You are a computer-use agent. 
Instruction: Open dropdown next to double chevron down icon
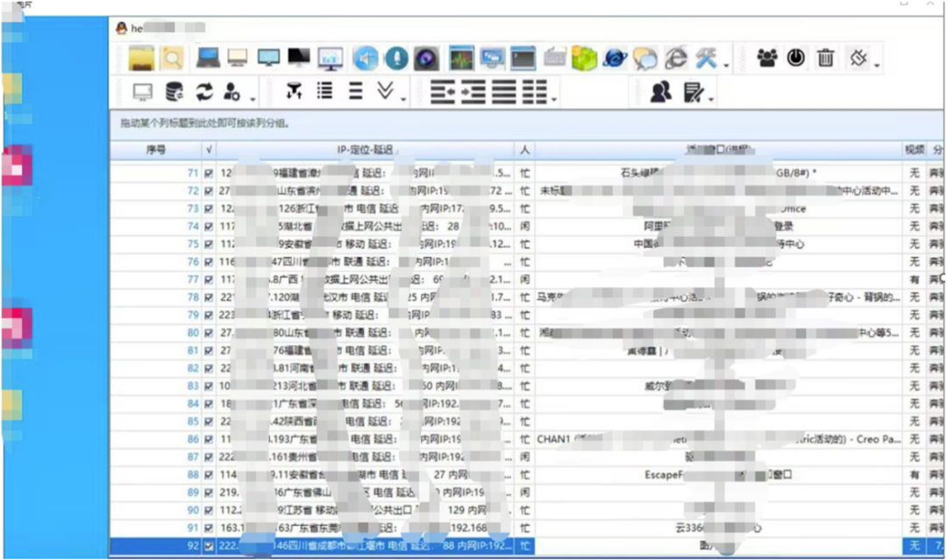(403, 98)
